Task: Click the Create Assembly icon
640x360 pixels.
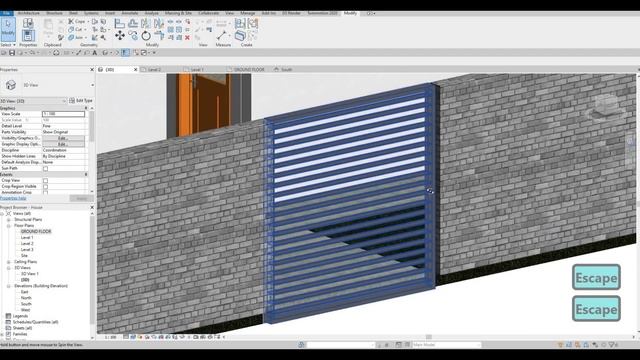Action: (240, 23)
